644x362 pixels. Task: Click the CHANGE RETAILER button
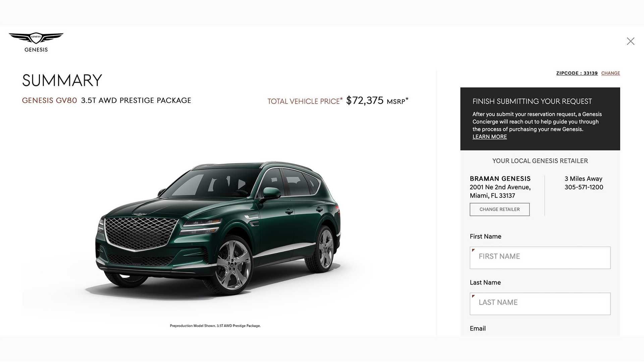pos(499,209)
